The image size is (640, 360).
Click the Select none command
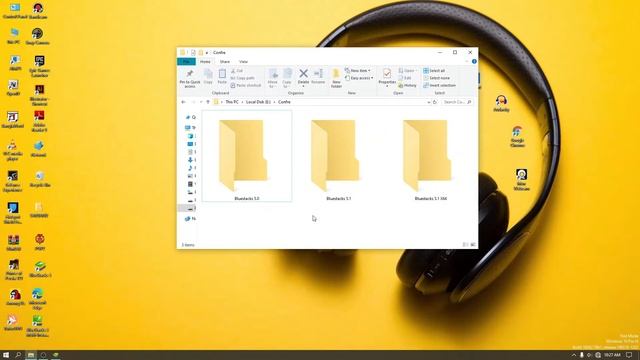[x=436, y=78]
